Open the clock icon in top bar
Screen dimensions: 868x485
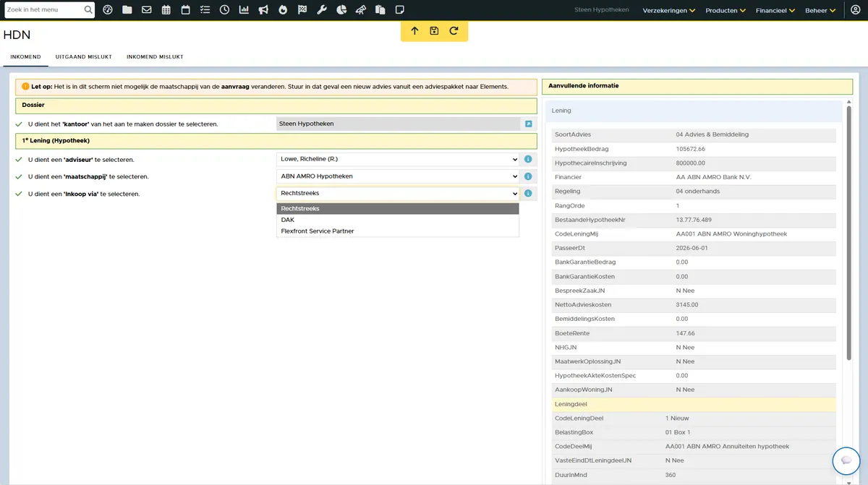coord(225,10)
